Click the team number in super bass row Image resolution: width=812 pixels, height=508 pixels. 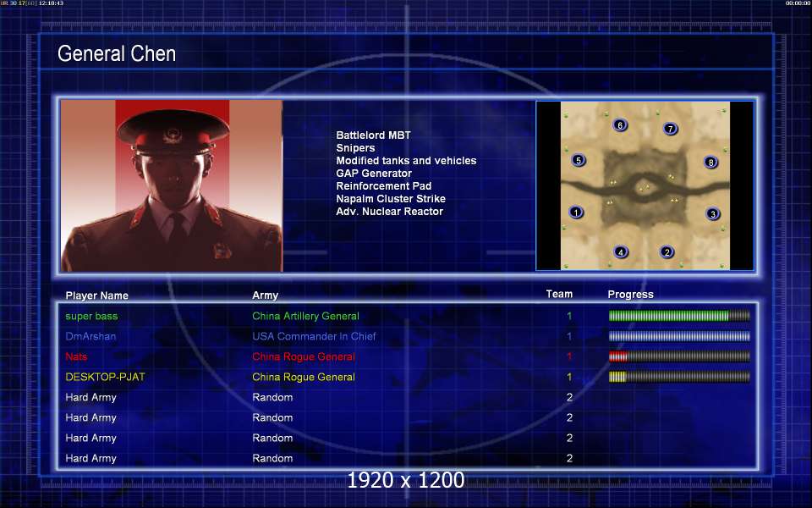pos(569,316)
